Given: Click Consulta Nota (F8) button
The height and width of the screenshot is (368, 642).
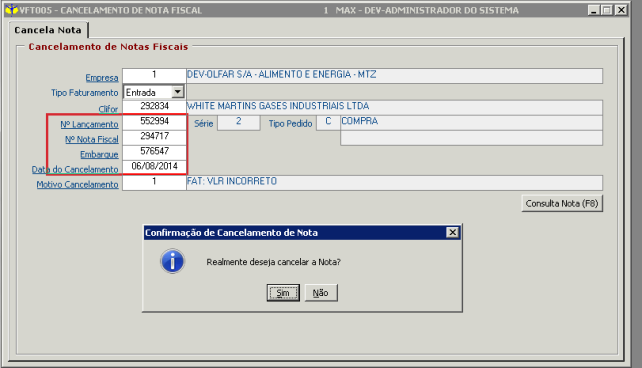Looking at the screenshot, I should (x=562, y=203).
